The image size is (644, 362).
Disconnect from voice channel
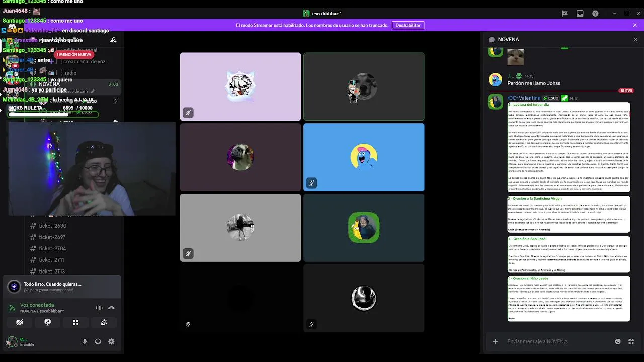(111, 308)
